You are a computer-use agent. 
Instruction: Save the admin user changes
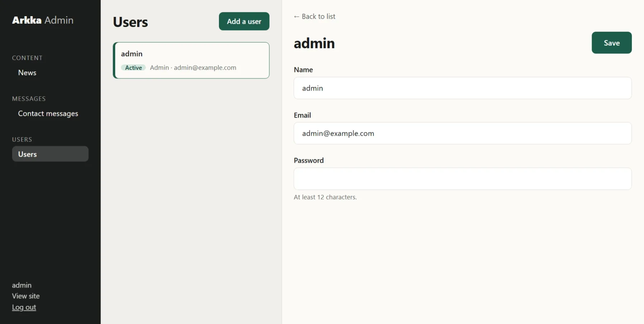tap(611, 43)
